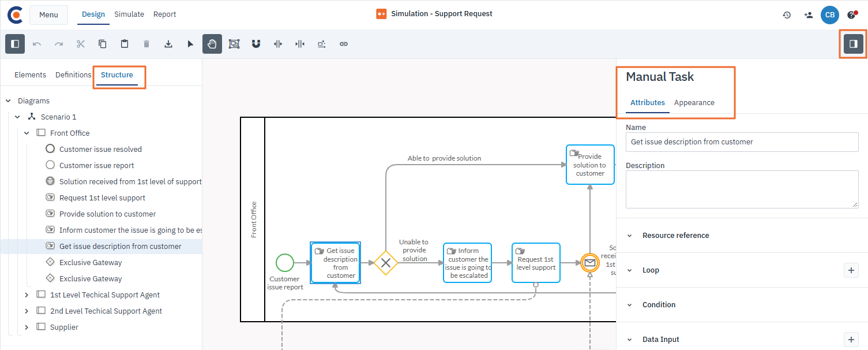Screen dimensions: 868x350
Task: Click the fit-to-screen frame icon
Action: click(x=234, y=44)
